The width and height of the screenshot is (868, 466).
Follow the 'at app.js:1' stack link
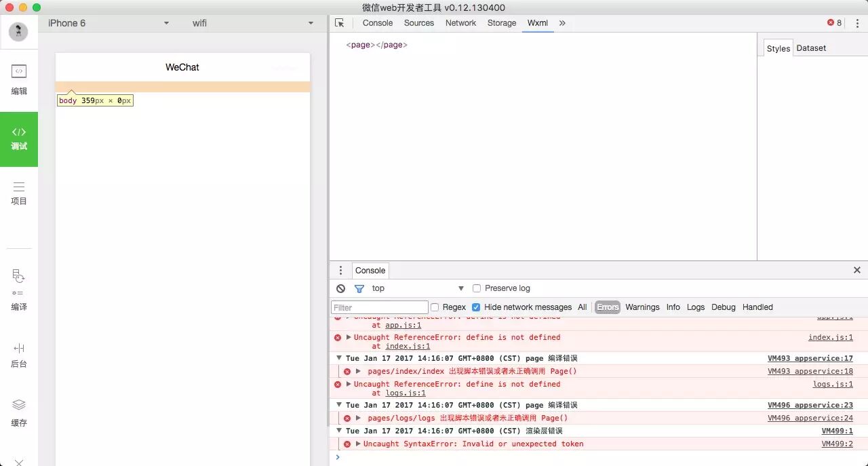403,325
